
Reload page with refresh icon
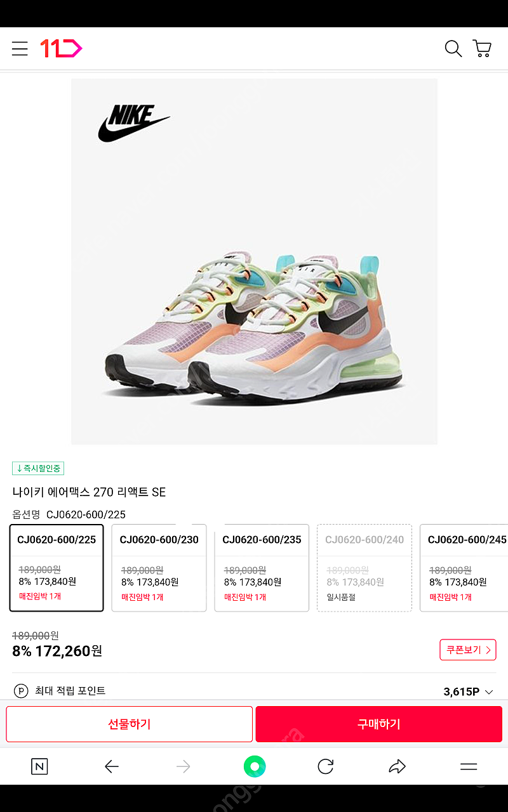click(x=326, y=766)
